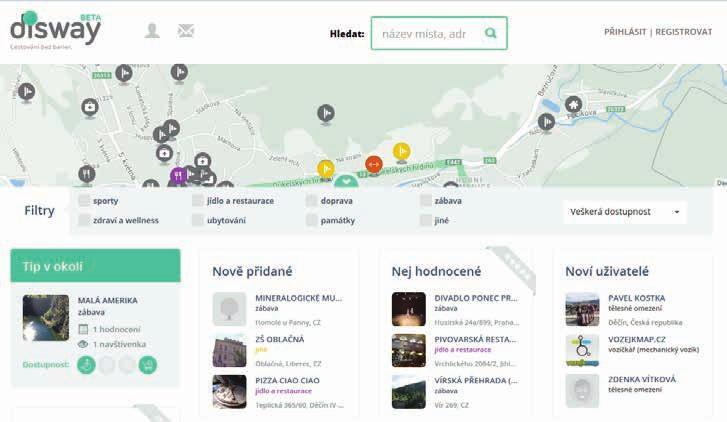
Task: Toggle the zábava filter checkbox
Action: click(426, 200)
